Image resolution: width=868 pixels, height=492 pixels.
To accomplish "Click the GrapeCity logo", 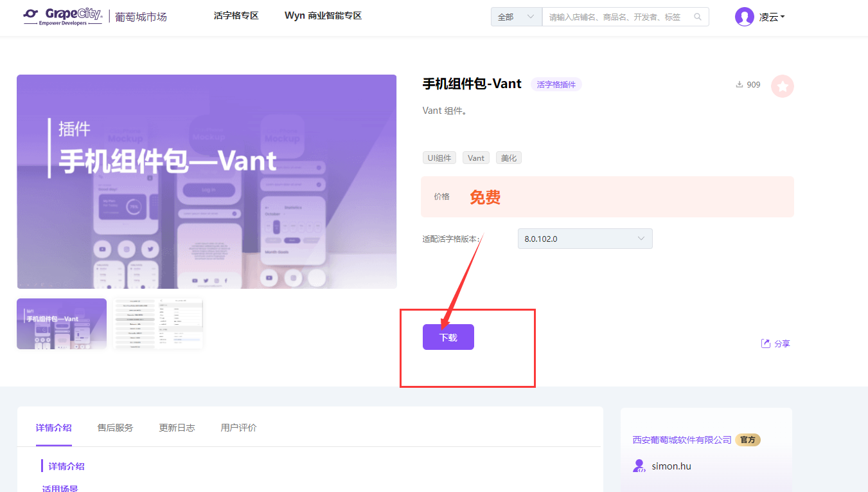I will coord(62,16).
